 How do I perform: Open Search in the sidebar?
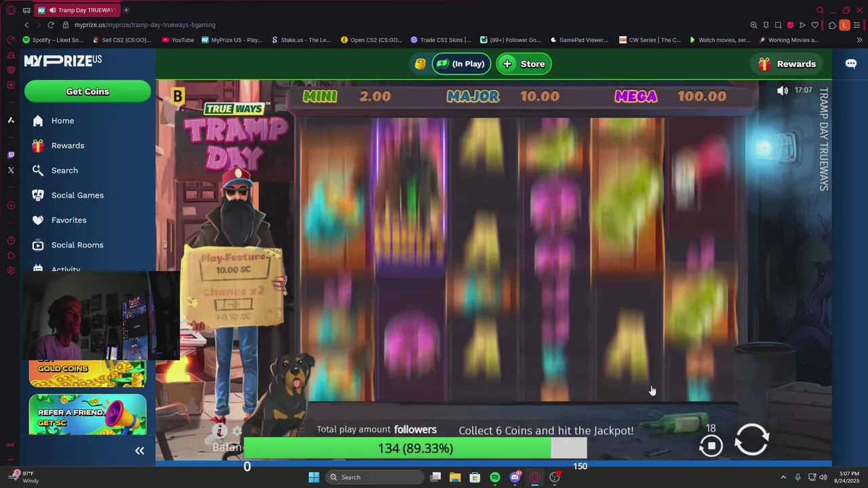[x=64, y=170]
